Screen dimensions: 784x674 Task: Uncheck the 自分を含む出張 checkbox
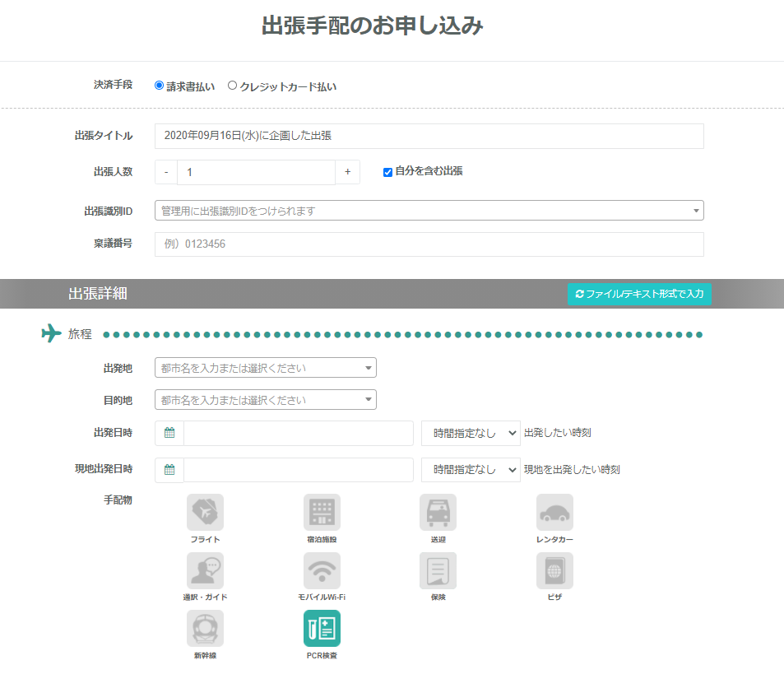[x=387, y=172]
